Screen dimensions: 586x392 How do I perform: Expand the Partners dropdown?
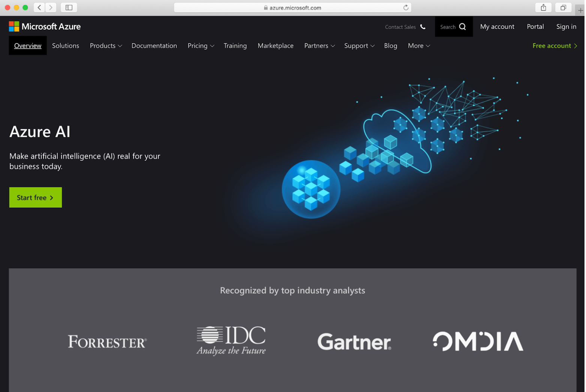tap(320, 46)
